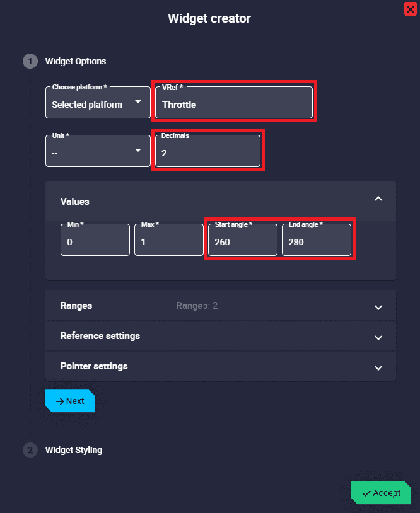
Task: Expand the Reference settings chevron
Action: (378, 338)
